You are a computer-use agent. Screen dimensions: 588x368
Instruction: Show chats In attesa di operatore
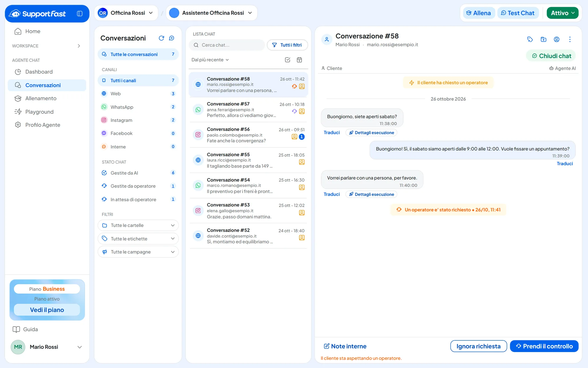click(138, 199)
